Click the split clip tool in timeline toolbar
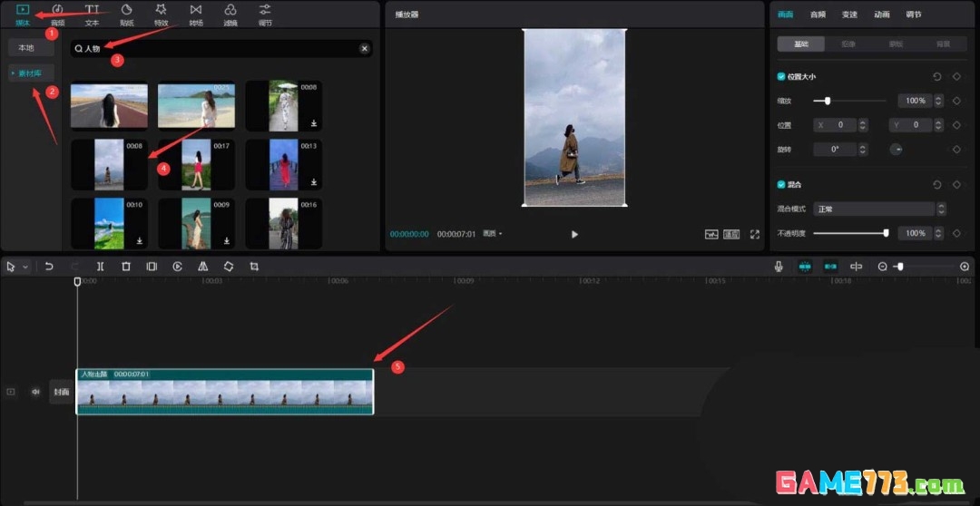980x506 pixels. [x=100, y=267]
